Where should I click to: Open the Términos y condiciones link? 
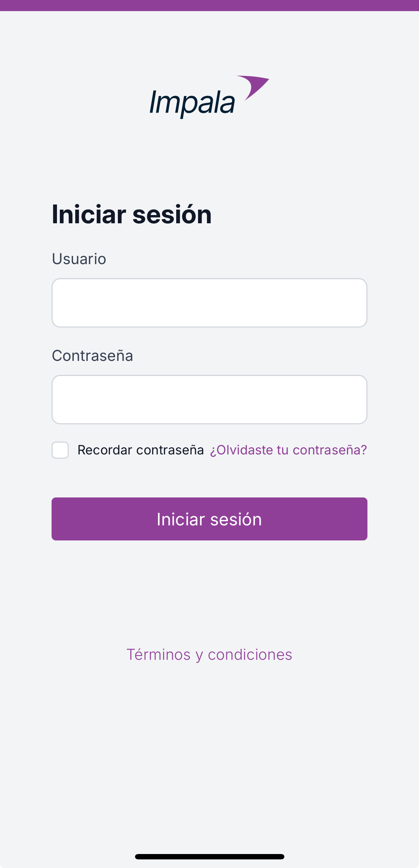209,655
